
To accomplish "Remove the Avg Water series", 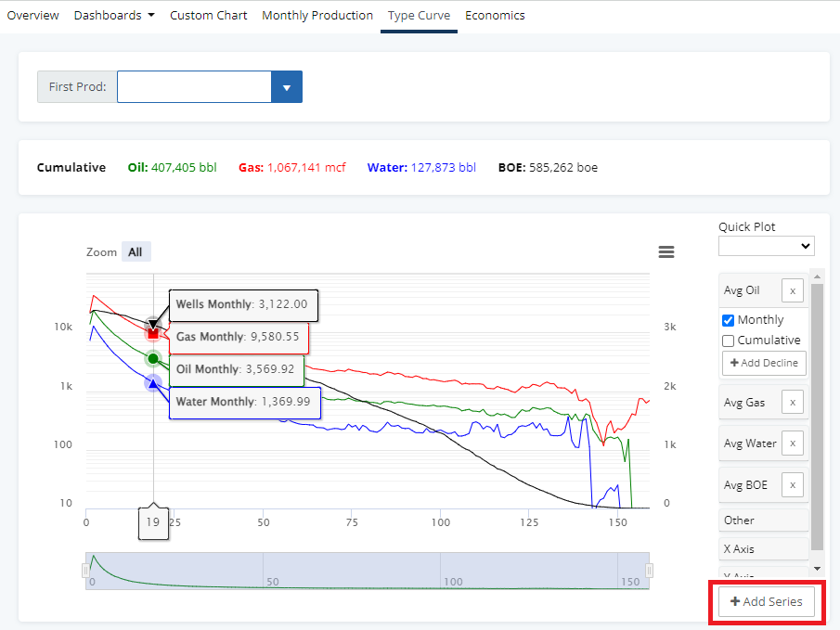I will (793, 444).
